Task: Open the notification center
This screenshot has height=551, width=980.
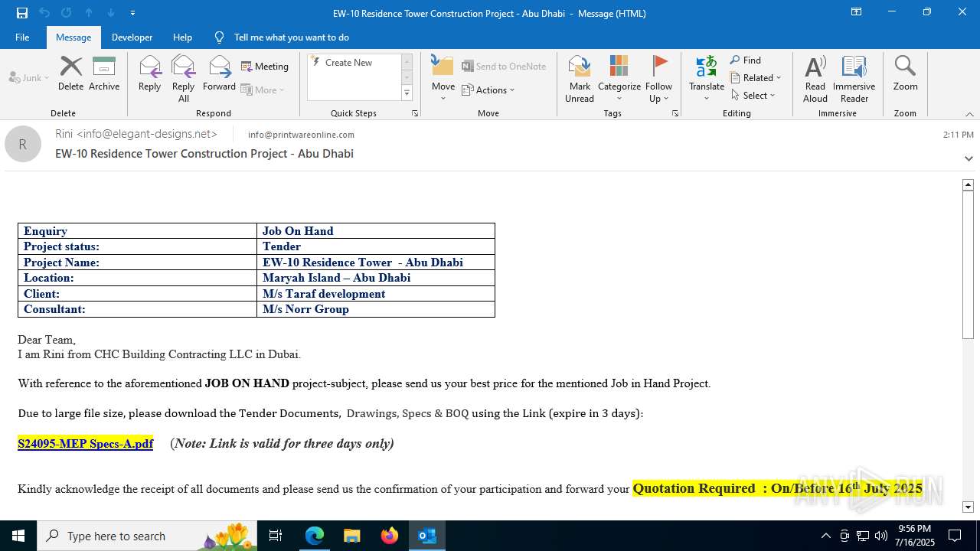Action: [955, 536]
